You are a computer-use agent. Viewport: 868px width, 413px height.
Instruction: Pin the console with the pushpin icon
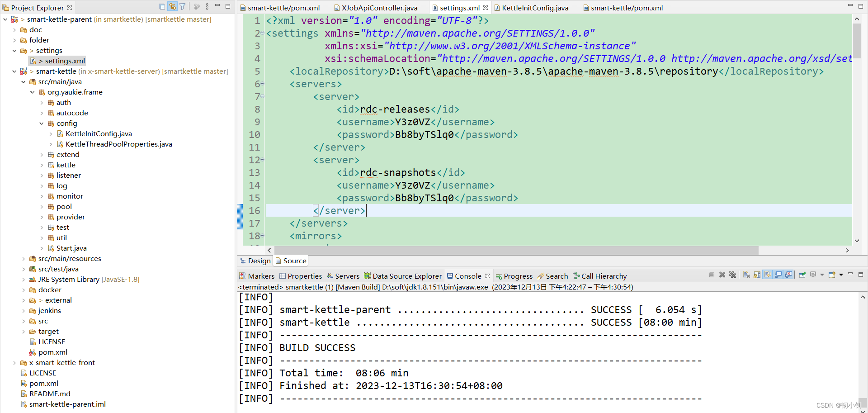tap(802, 275)
